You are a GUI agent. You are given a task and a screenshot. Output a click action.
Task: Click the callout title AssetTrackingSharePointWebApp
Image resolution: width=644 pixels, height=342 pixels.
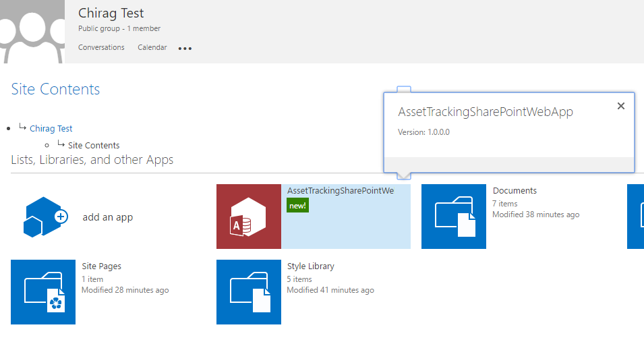[486, 112]
